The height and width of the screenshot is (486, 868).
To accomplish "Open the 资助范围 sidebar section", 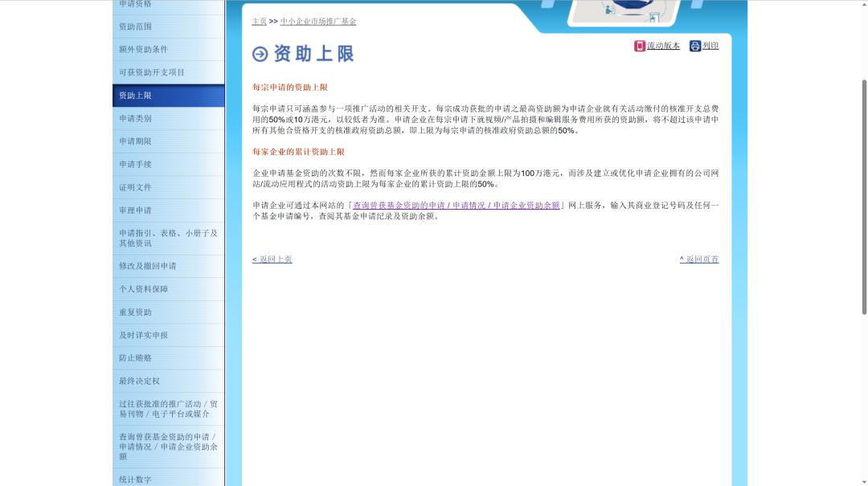I will pyautogui.click(x=137, y=26).
